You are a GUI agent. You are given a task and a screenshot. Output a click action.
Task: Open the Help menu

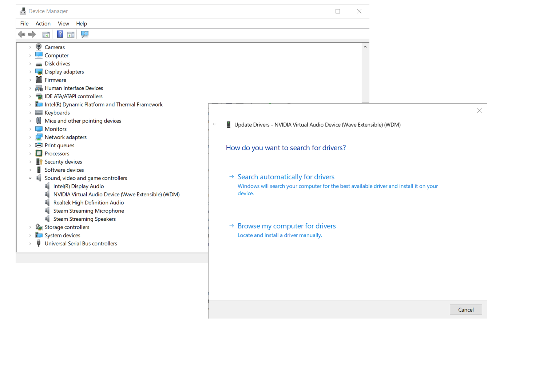82,24
